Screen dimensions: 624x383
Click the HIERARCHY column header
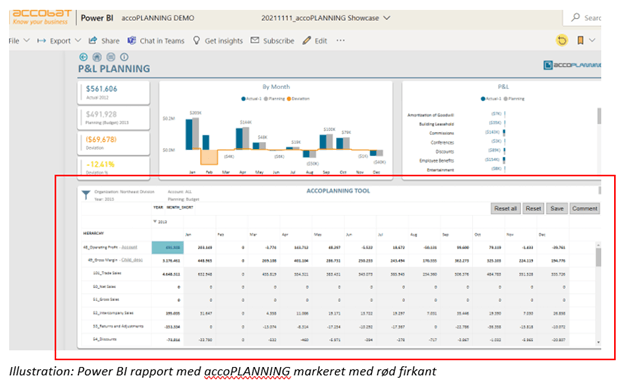pyautogui.click(x=93, y=233)
